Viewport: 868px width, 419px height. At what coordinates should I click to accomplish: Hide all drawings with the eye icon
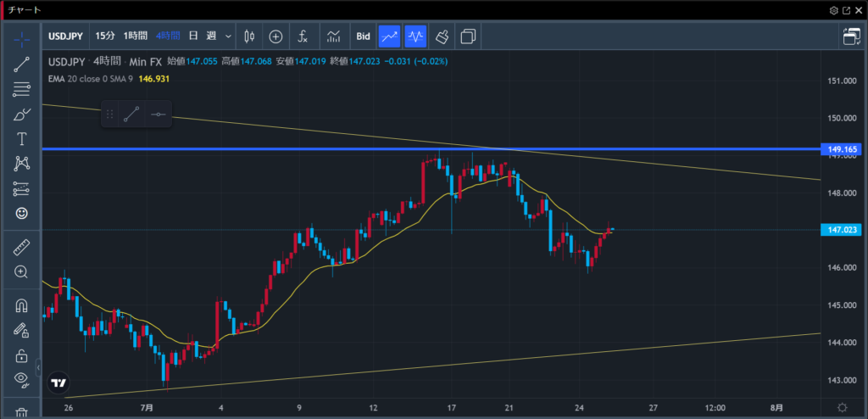point(21,380)
